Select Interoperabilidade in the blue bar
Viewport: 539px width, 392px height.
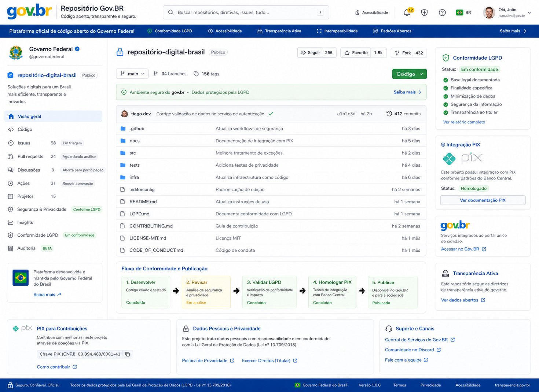[337, 31]
